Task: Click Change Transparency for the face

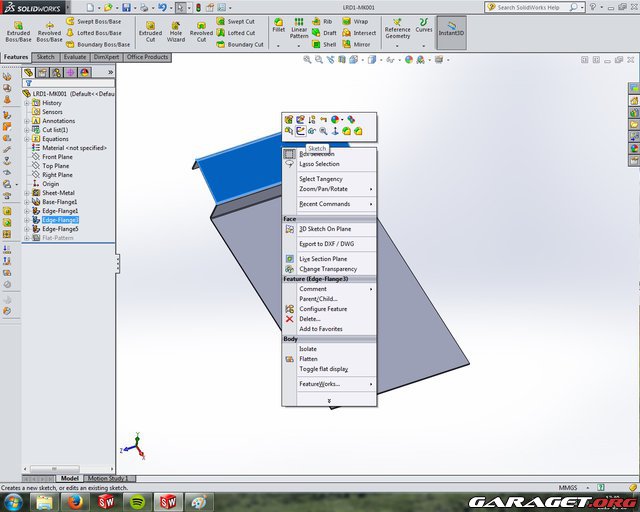Action: click(x=327, y=269)
